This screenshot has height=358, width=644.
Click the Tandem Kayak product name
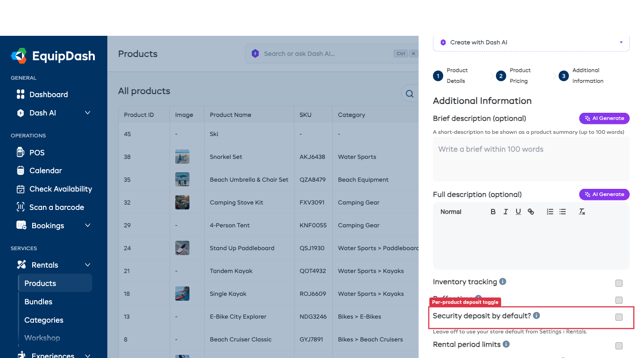pos(231,271)
